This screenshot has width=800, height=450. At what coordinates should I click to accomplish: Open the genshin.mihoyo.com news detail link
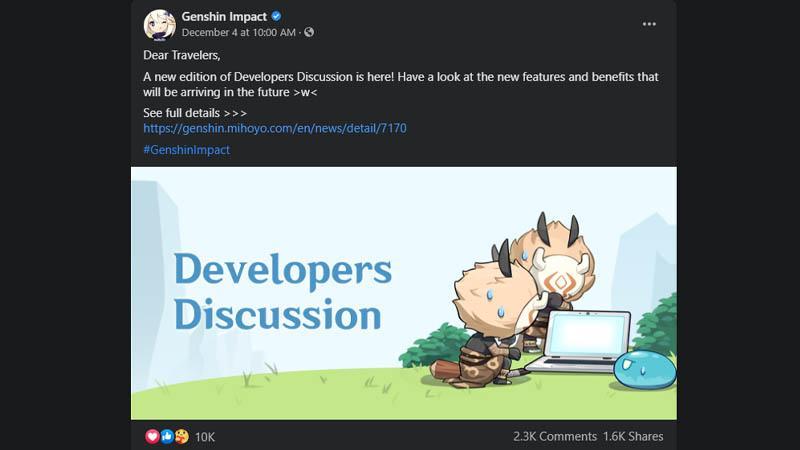(274, 128)
